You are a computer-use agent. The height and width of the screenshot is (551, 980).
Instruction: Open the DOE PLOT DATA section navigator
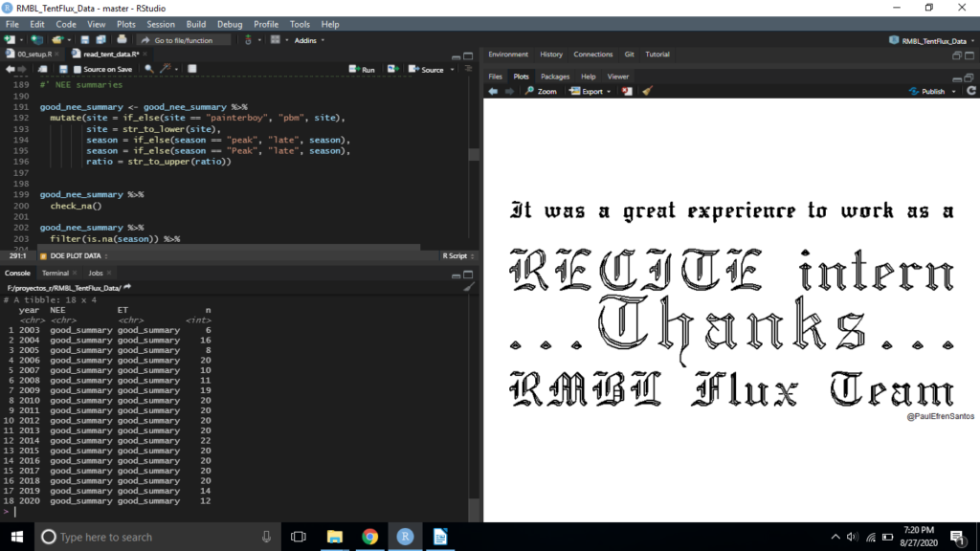pos(75,255)
